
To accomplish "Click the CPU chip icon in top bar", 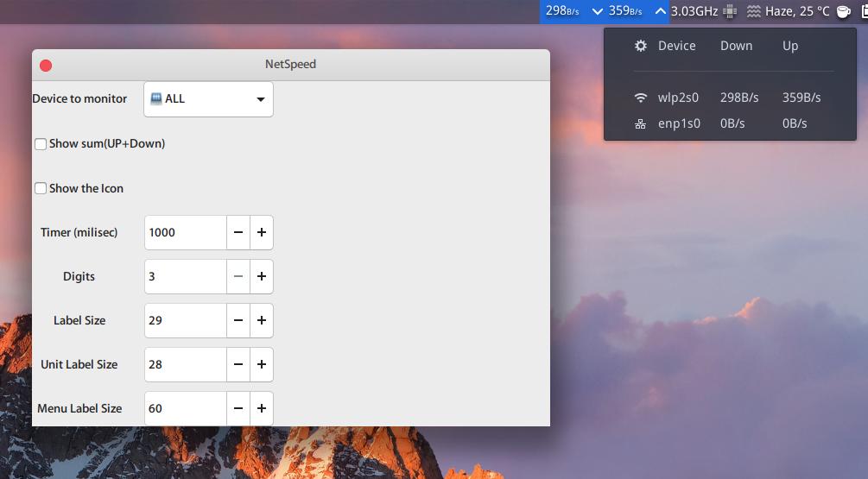I will pos(730,11).
